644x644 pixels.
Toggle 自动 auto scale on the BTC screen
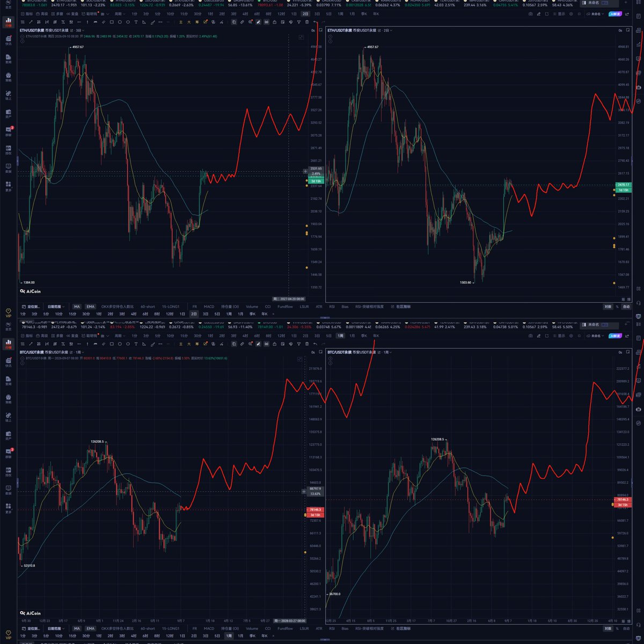pyautogui.click(x=626, y=628)
